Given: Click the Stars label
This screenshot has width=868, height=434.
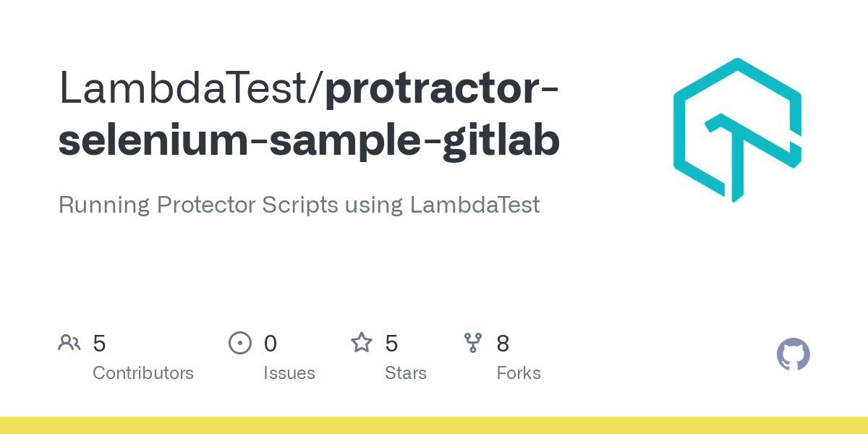Looking at the screenshot, I should coord(405,373).
